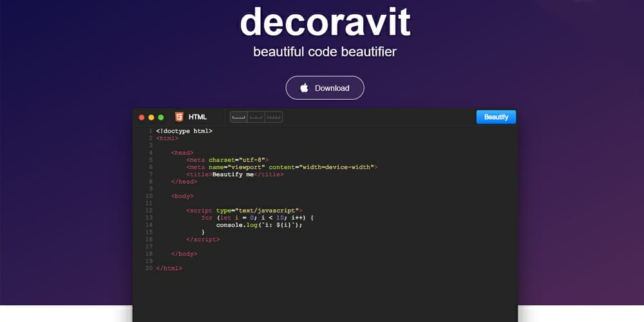Click the red close window button
This screenshot has width=644, height=322.
142,117
